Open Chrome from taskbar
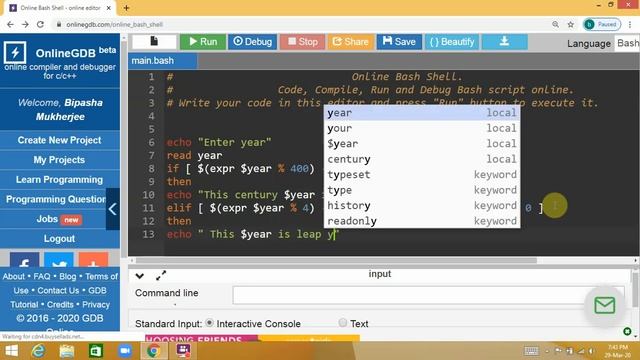 point(153,351)
